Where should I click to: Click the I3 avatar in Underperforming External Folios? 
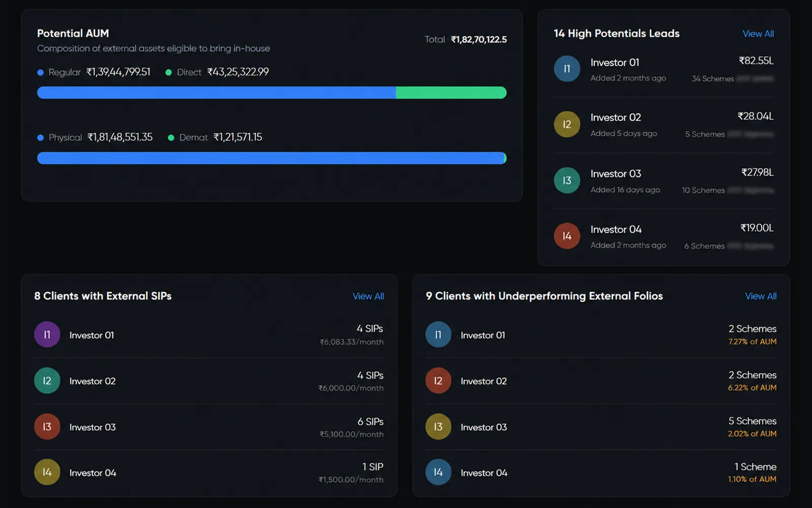tap(438, 427)
